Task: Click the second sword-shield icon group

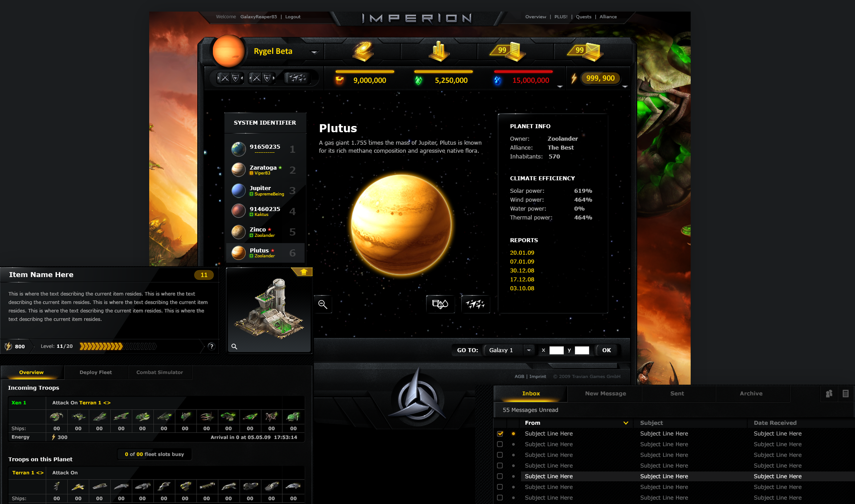Action: pos(261,78)
